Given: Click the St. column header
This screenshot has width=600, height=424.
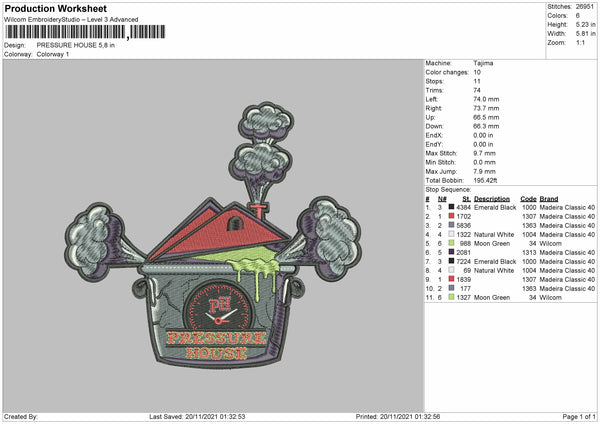Looking at the screenshot, I should pyautogui.click(x=466, y=199).
